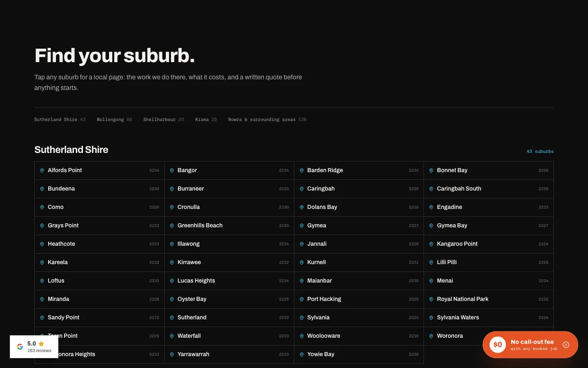The width and height of the screenshot is (588, 368).
Task: Open the Caringbah suburb page
Action: [359, 189]
